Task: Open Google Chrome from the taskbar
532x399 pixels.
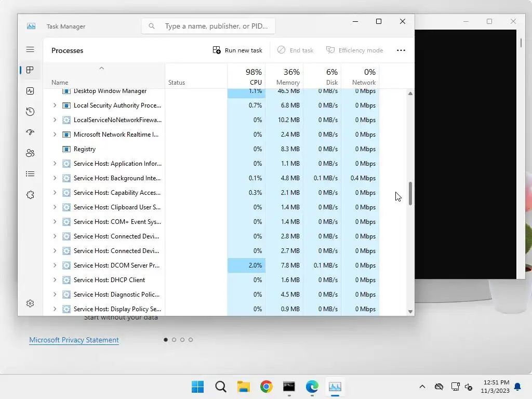Action: [x=267, y=387]
